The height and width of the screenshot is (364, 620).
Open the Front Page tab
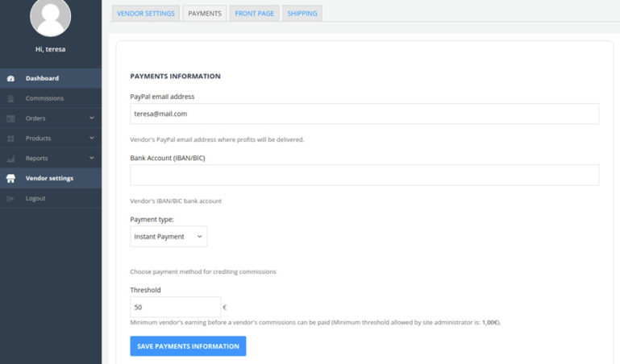pos(254,14)
